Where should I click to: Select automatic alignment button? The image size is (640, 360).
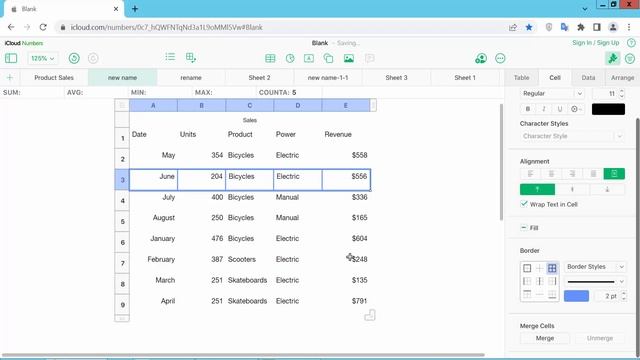click(x=614, y=174)
